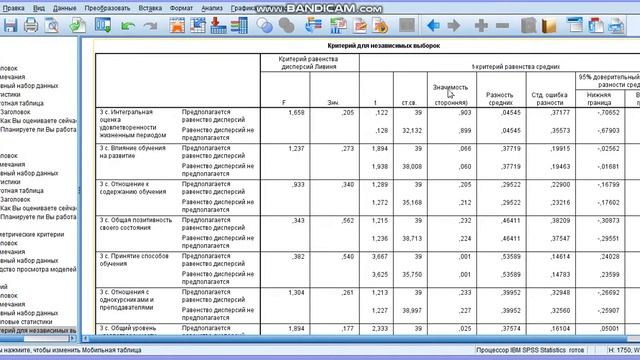Click the orange book icon
Viewport: 640px width, 360px height.
549,26
